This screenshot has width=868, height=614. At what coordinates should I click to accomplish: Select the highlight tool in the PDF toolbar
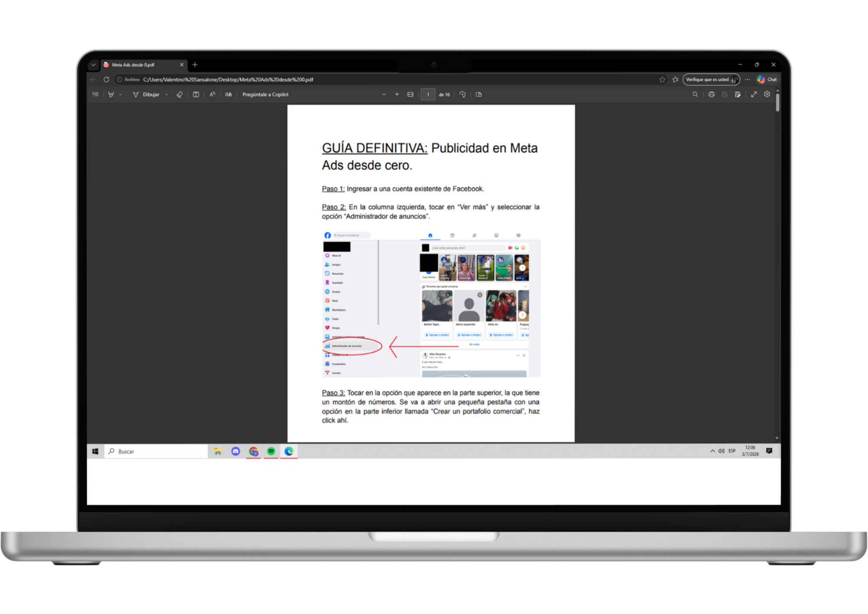[x=111, y=94]
